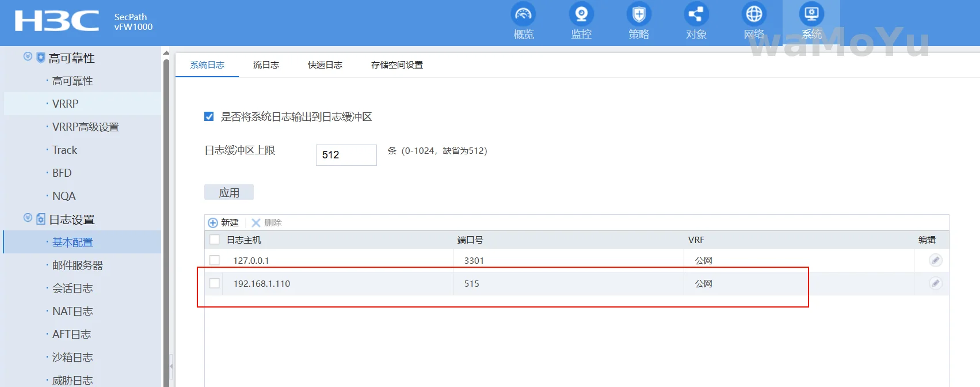
Task: Open the 概览 overview dashboard icon
Action: click(523, 14)
